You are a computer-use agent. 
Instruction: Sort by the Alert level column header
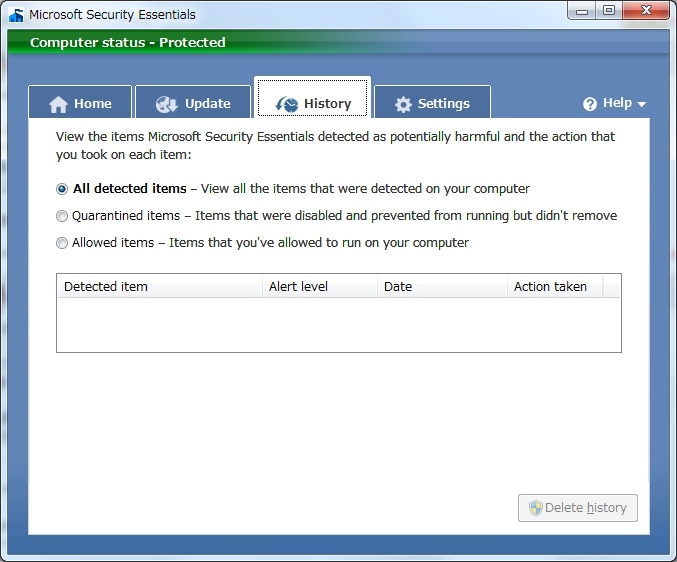(320, 287)
